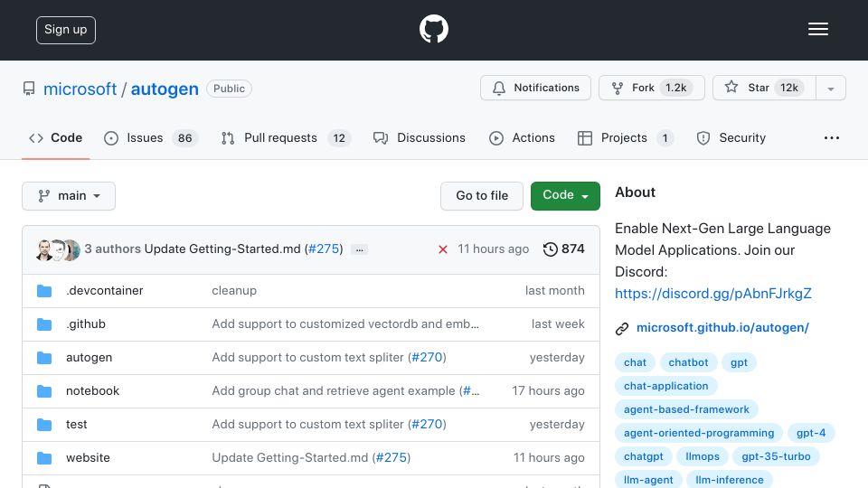This screenshot has height=488, width=868.
Task: Open the notebook folder
Action: [x=92, y=390]
